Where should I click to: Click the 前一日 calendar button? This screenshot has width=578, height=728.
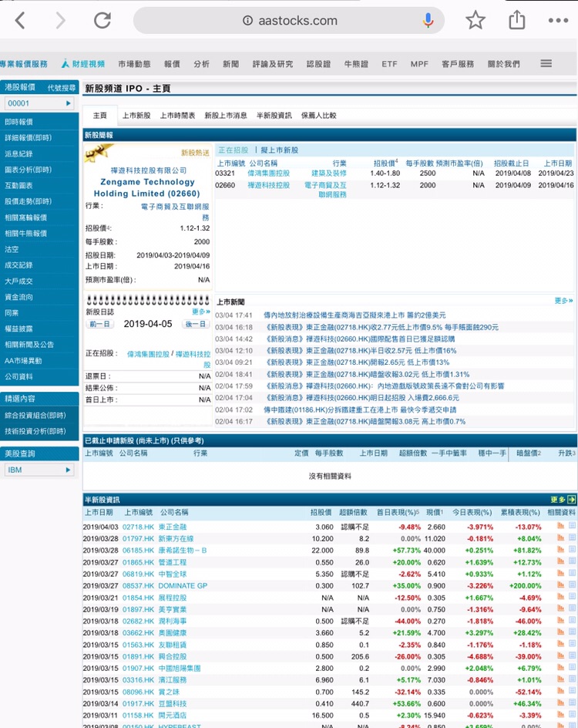point(99,324)
